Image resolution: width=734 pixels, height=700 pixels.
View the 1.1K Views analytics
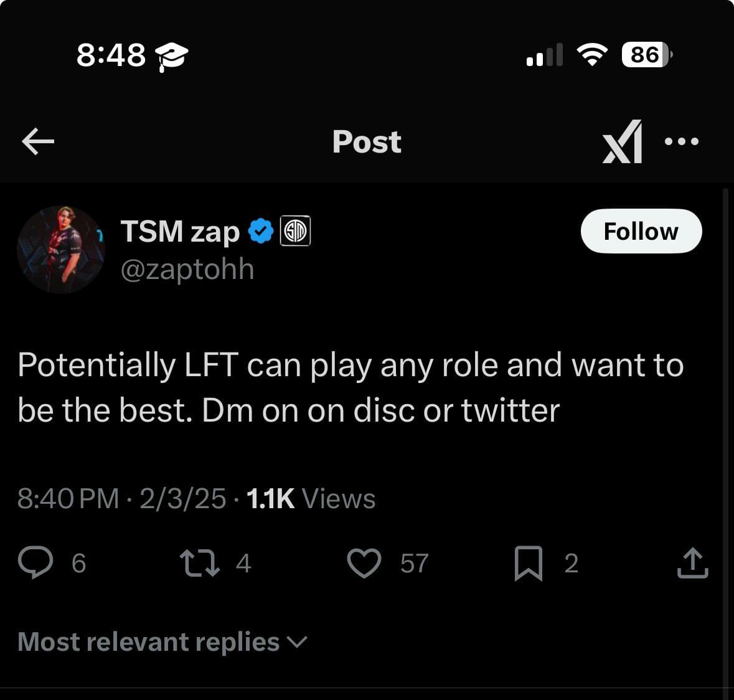tap(311, 499)
